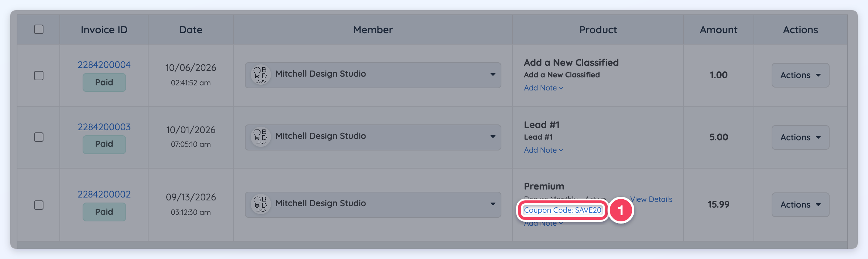868x259 pixels.
Task: Check the box for invoice 2284200003
Action: tap(39, 137)
